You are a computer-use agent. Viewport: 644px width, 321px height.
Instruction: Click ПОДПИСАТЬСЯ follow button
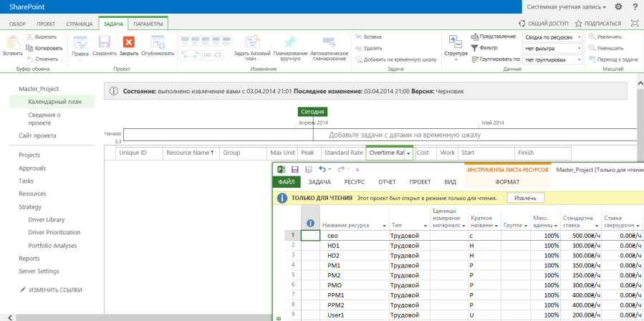click(598, 24)
